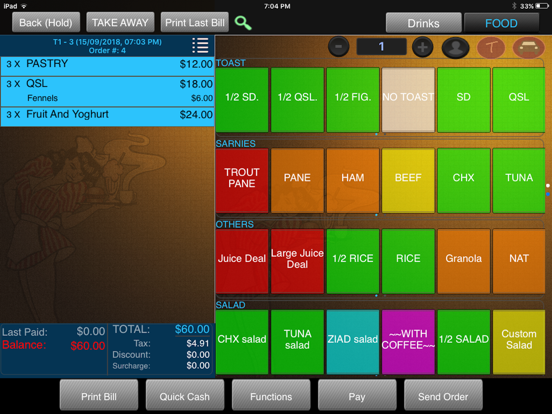Switch to the Drinks tab
552x414 pixels.
click(x=424, y=23)
